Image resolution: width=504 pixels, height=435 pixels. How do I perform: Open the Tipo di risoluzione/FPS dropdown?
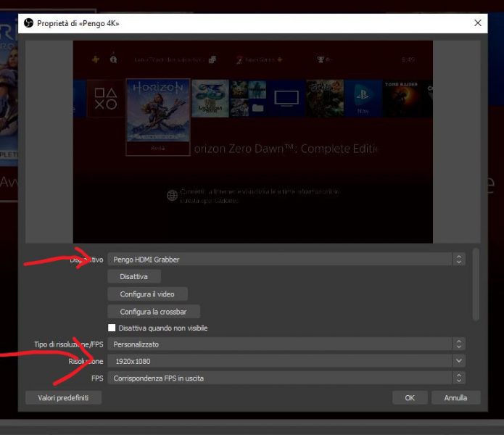pyautogui.click(x=286, y=344)
